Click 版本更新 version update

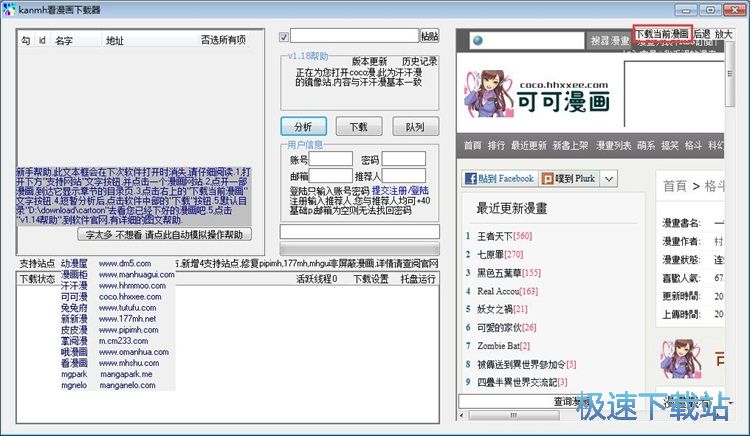(369, 62)
